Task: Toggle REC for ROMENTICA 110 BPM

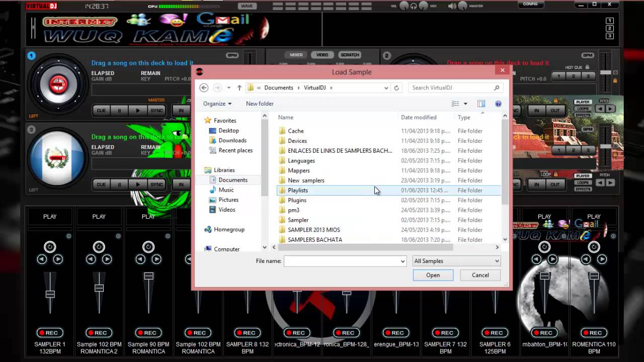Action: pyautogui.click(x=594, y=333)
